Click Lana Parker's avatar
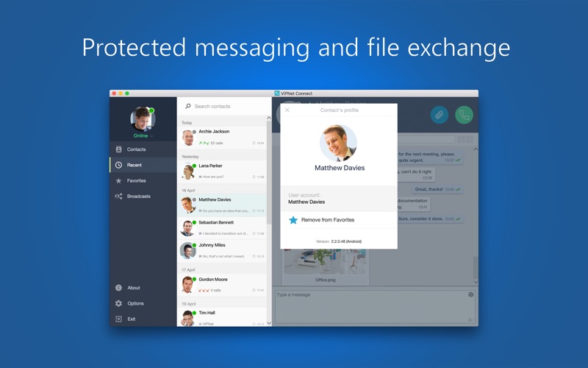Screen dimensions: 588x368 (x=187, y=171)
